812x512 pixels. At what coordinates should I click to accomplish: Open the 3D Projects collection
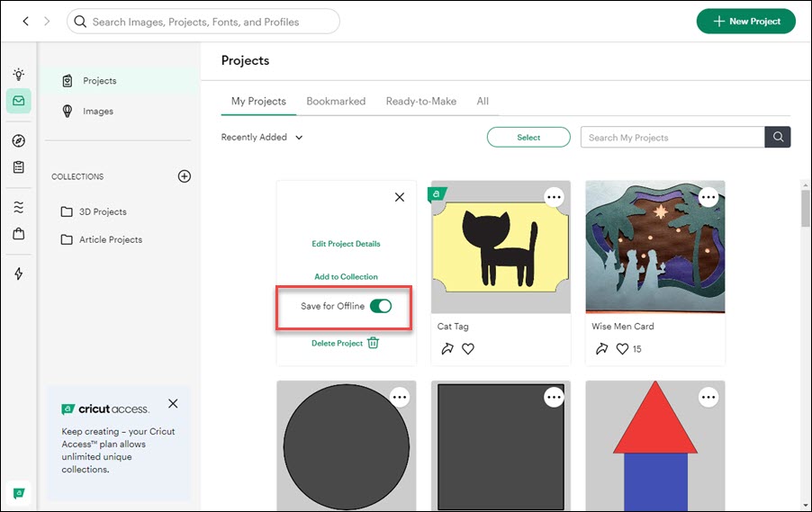point(102,212)
